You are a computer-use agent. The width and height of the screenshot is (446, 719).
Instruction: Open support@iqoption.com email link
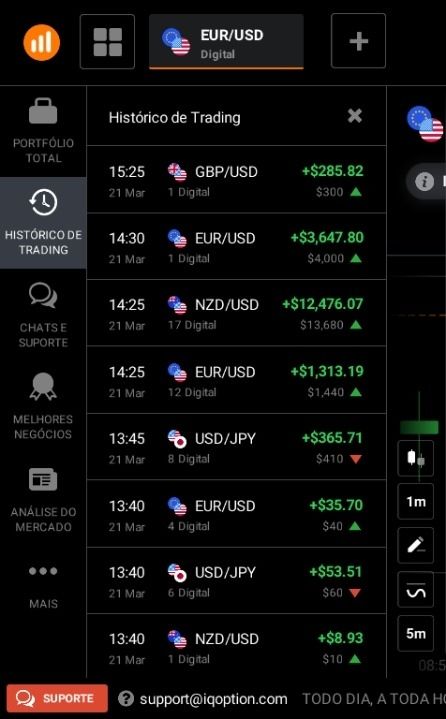[x=213, y=699]
